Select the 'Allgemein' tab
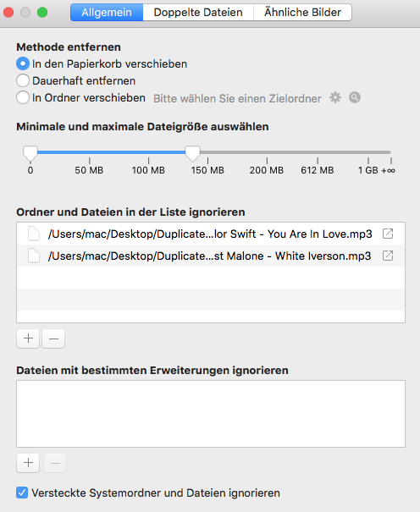Screen dimensions: 420x512 pos(107,13)
